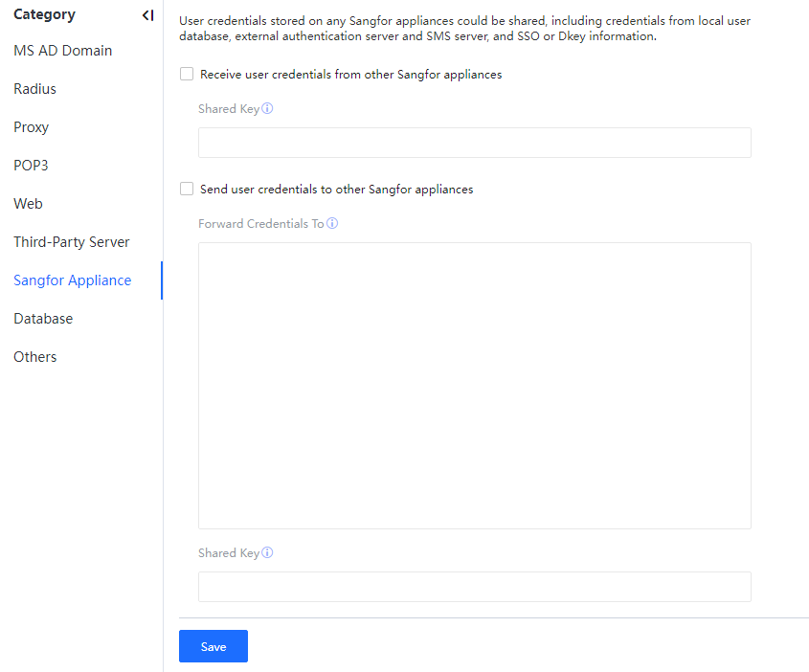The height and width of the screenshot is (672, 809).
Task: Switch to the POP3 category
Action: tap(31, 166)
